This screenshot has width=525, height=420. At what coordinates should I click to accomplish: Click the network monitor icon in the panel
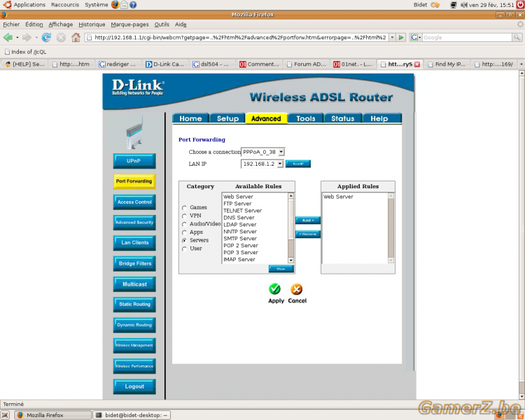click(454, 5)
